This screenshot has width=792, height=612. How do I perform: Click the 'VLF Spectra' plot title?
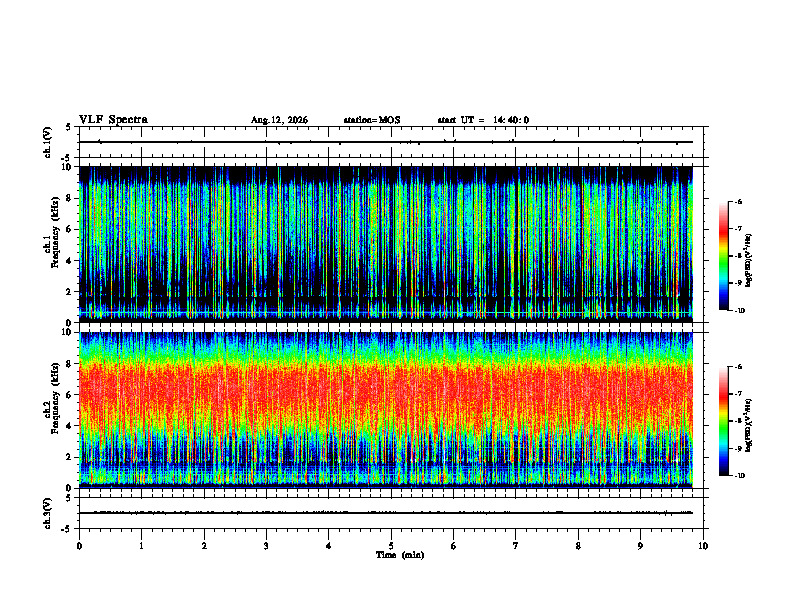tap(113, 120)
